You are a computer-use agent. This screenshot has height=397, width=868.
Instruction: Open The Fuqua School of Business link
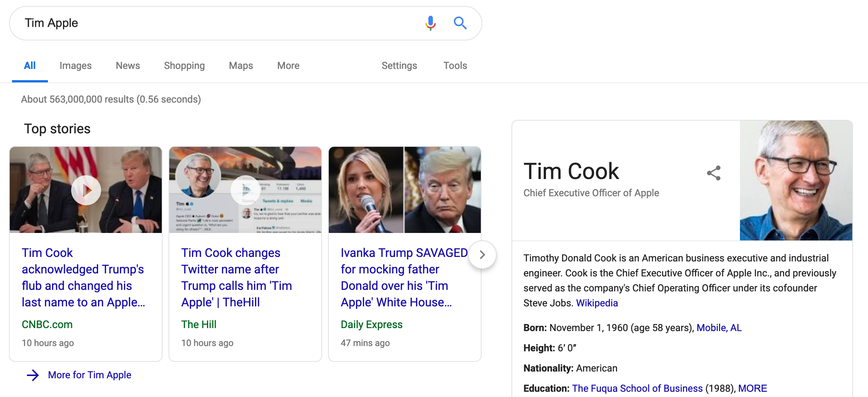point(637,388)
